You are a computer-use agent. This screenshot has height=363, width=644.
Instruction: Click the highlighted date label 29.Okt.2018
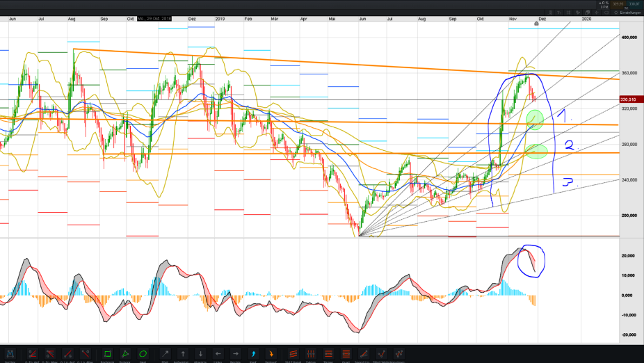tap(154, 19)
